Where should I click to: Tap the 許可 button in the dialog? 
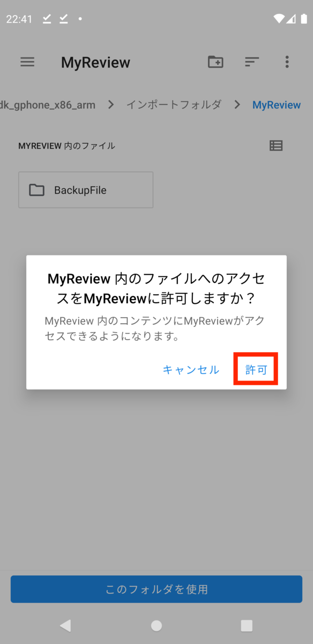point(256,370)
